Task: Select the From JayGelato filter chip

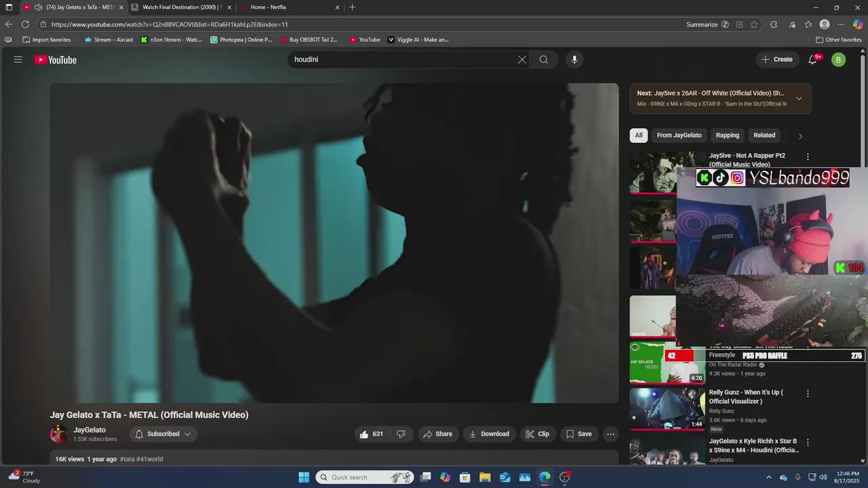Action: click(x=679, y=136)
